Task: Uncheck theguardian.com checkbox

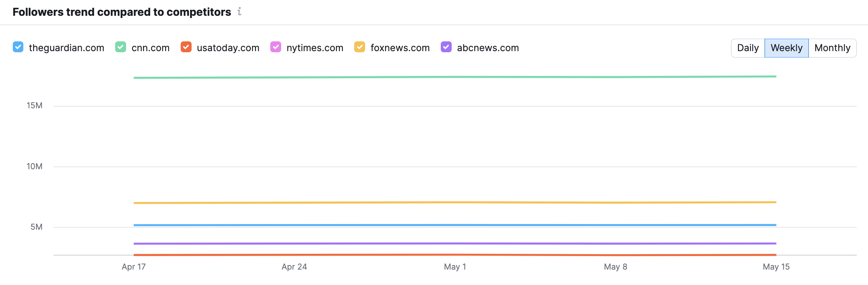Action: pos(18,47)
